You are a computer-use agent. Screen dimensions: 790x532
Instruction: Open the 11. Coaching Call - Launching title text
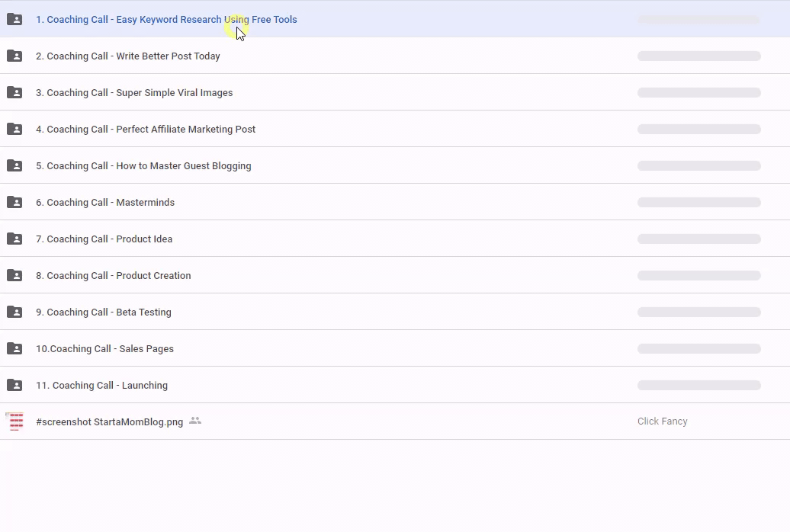101,386
